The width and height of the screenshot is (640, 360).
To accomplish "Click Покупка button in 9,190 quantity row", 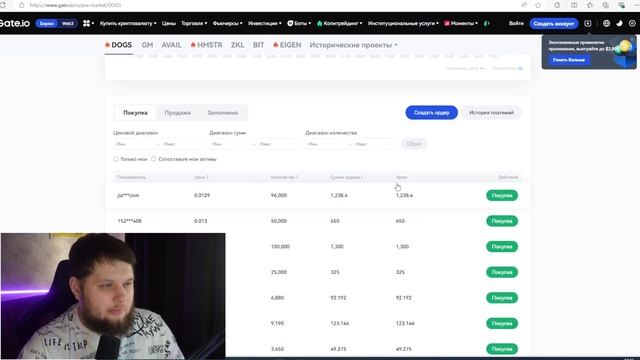I will pyautogui.click(x=502, y=323).
